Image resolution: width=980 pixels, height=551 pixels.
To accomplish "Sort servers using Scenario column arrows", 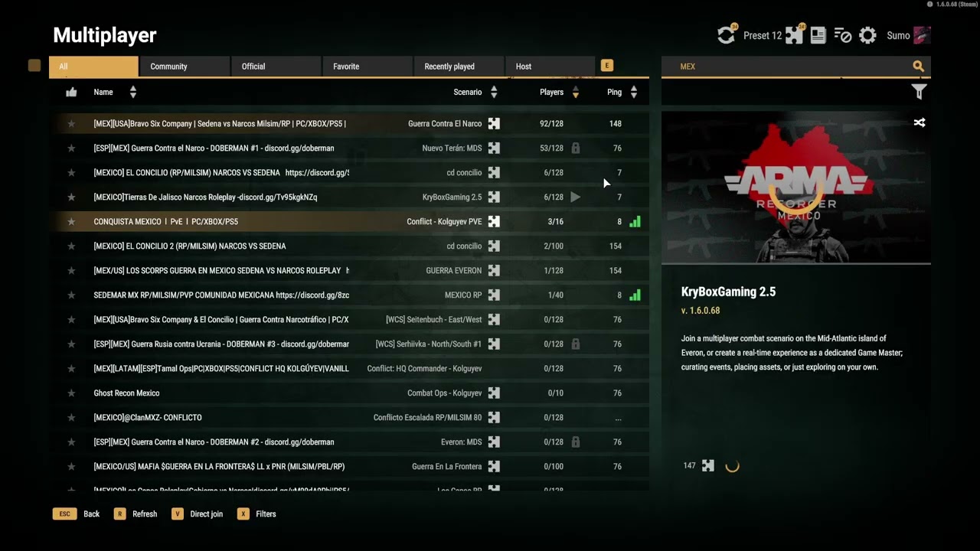I will pyautogui.click(x=494, y=92).
